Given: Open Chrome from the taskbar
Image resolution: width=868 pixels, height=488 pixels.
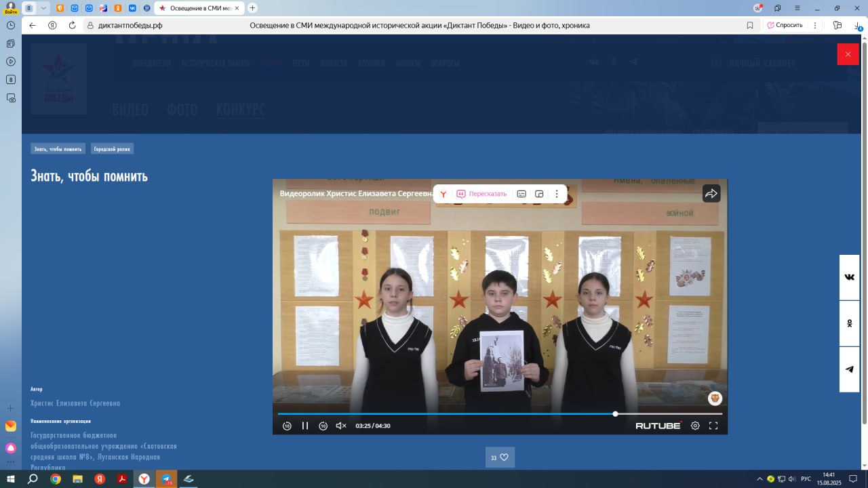Looking at the screenshot, I should coord(56,479).
